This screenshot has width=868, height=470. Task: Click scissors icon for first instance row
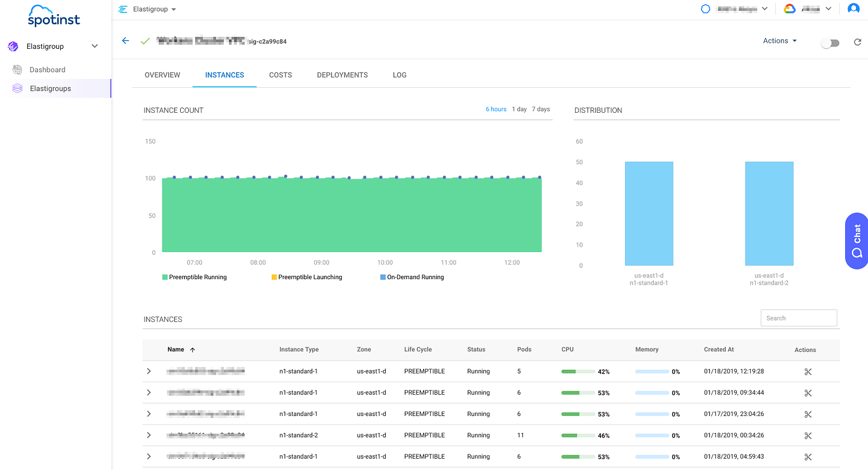tap(808, 372)
